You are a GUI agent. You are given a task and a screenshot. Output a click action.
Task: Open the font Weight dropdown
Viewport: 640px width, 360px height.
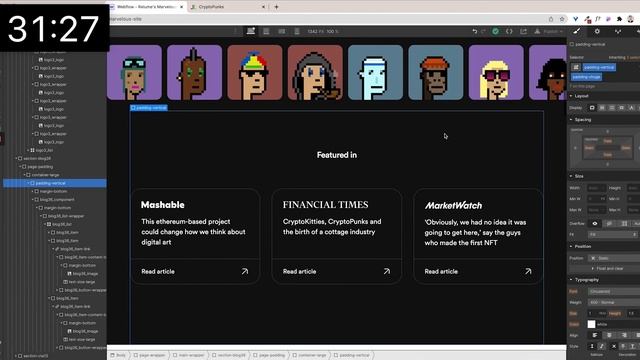614,302
